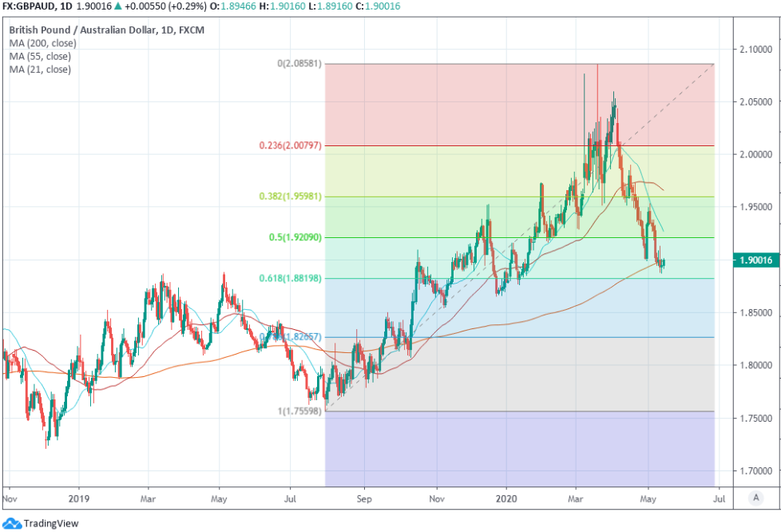Click the 2019 label on time axis

78,497
